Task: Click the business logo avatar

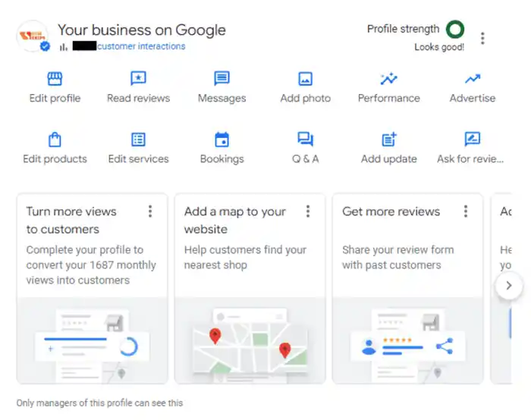Action: coord(33,36)
